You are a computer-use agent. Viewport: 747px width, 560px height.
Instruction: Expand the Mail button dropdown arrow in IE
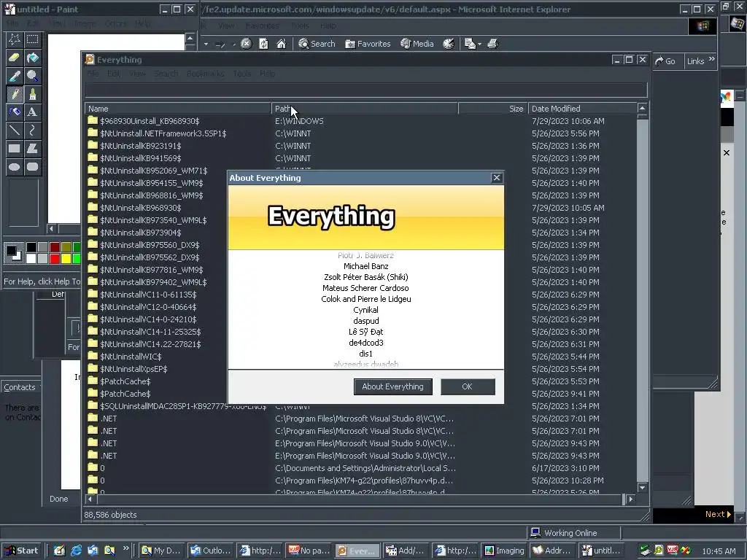pos(479,44)
